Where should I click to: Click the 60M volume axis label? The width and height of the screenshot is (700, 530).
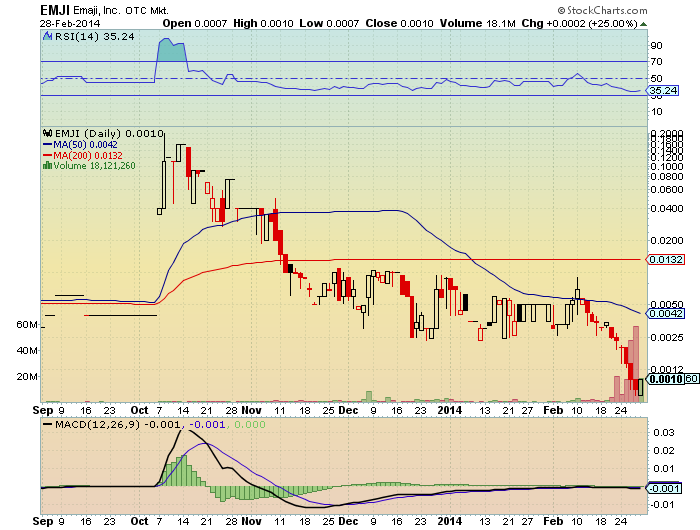pyautogui.click(x=27, y=325)
